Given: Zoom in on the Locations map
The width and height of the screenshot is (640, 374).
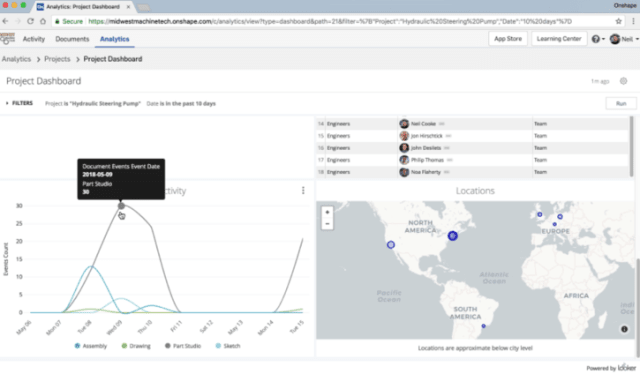Looking at the screenshot, I should 327,212.
